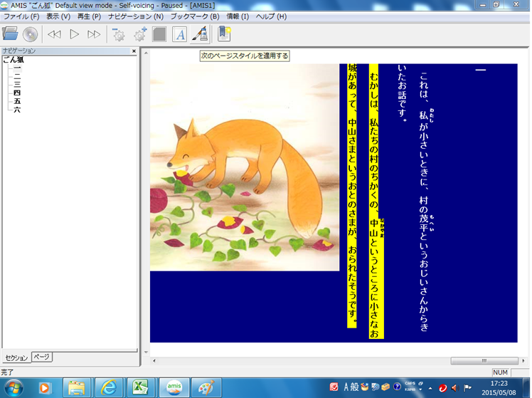Switch to the セクション tab
Image resolution: width=532 pixels, height=398 pixels.
pos(16,357)
